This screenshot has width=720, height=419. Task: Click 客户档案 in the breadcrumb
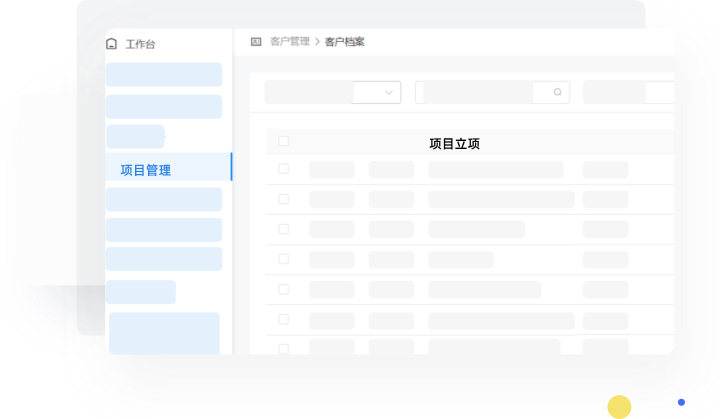344,42
